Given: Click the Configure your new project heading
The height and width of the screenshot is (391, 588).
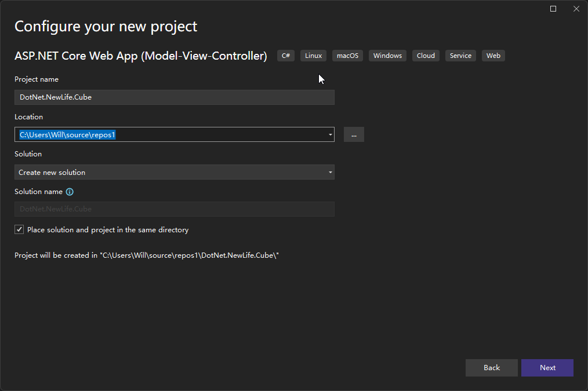Looking at the screenshot, I should (x=106, y=27).
